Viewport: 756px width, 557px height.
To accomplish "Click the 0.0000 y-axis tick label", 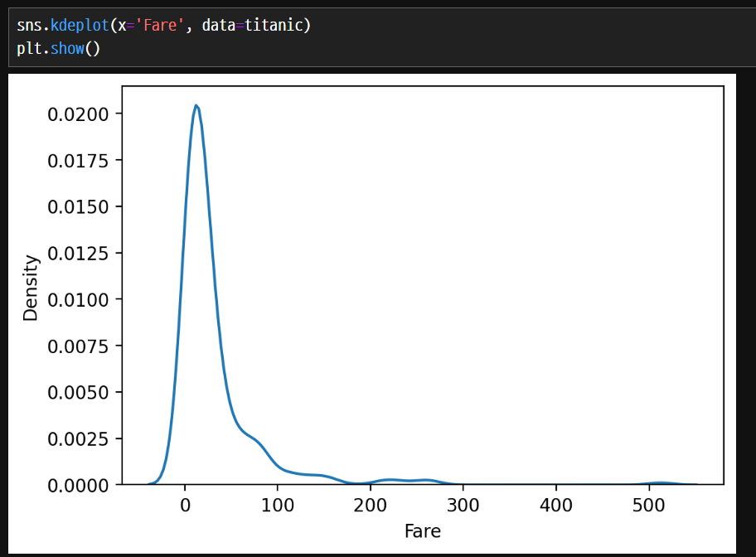I will pyautogui.click(x=78, y=485).
